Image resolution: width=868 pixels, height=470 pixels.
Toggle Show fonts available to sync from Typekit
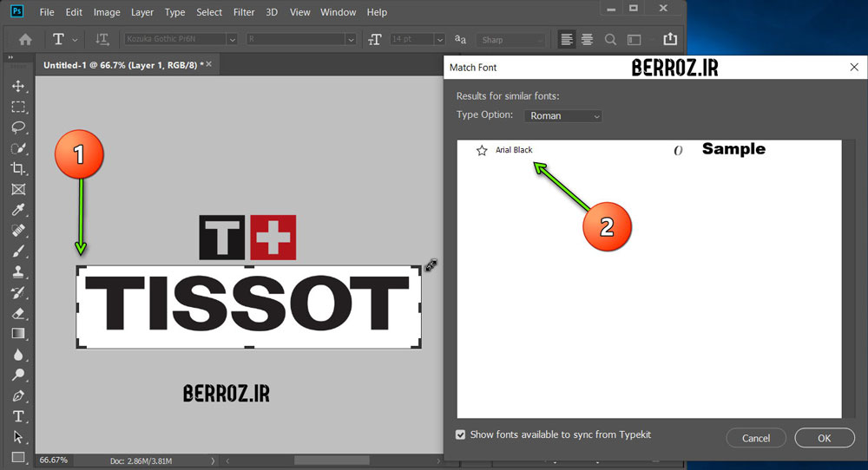pyautogui.click(x=461, y=434)
